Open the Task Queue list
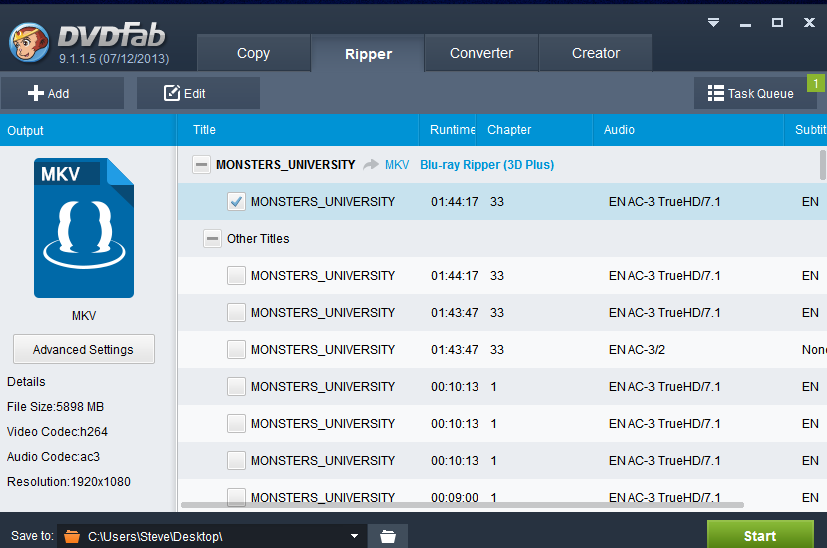This screenshot has height=548, width=827. tap(750, 93)
